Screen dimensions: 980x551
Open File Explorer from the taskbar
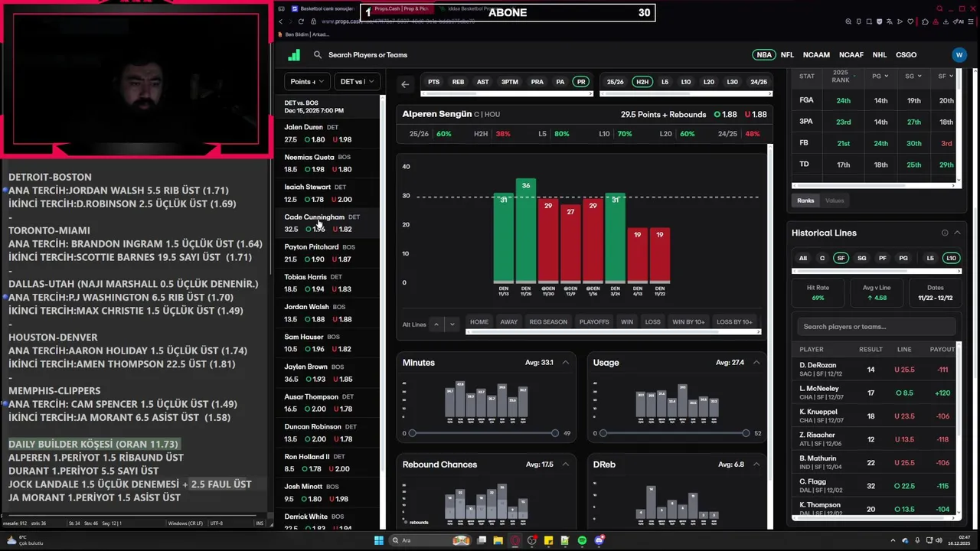(x=498, y=540)
